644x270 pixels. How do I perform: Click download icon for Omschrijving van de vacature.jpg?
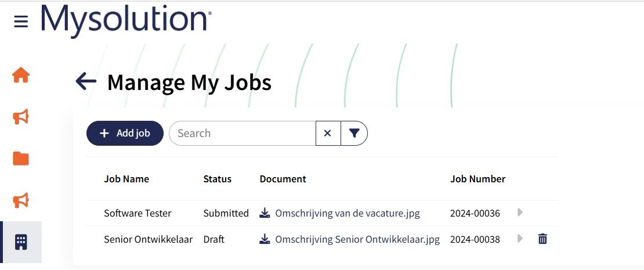[x=265, y=213]
